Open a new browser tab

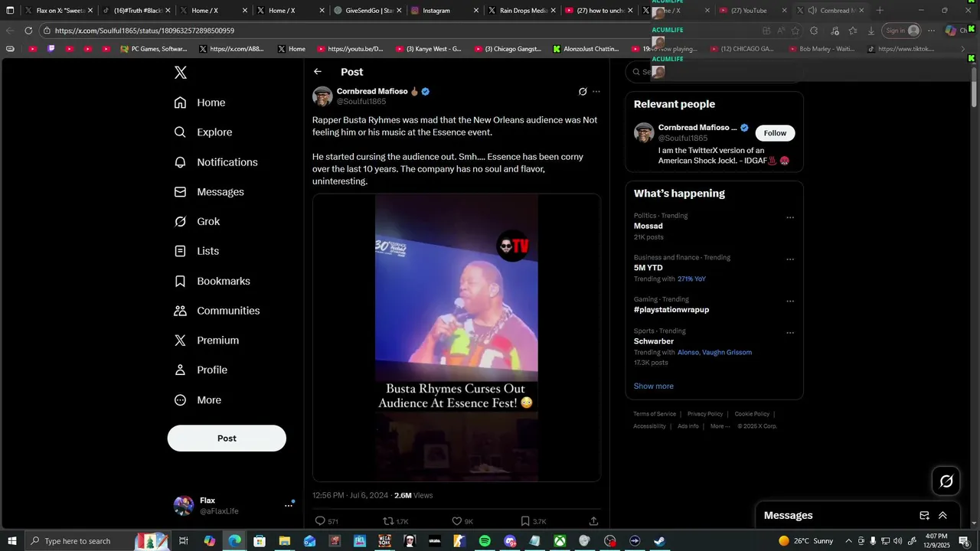pyautogui.click(x=880, y=11)
